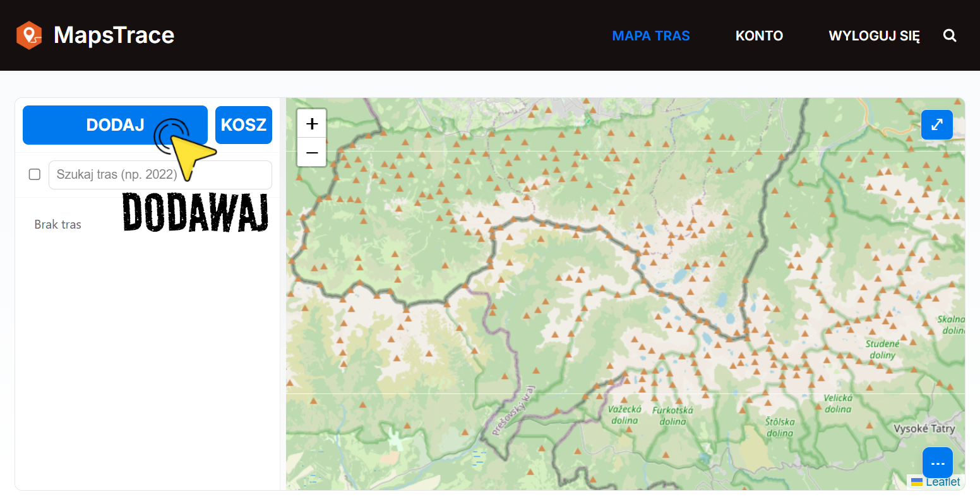
Task: Click WYLOGUJ SIĘ to log out
Action: pos(874,36)
